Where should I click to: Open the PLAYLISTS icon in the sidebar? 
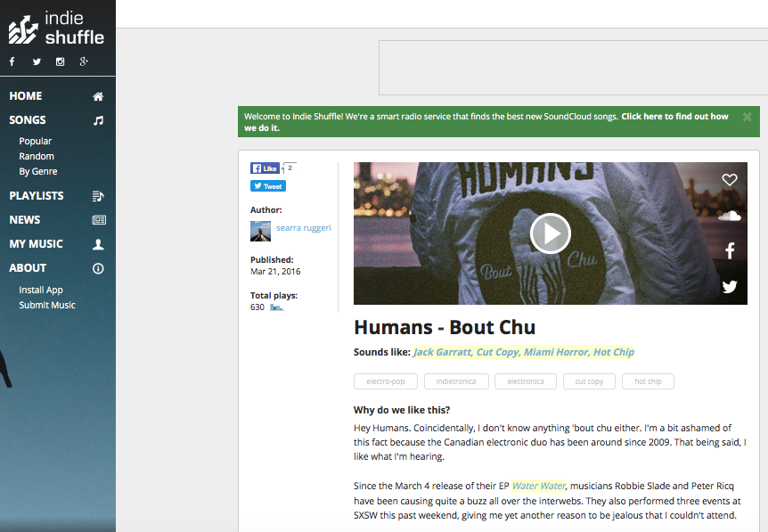tap(97, 195)
